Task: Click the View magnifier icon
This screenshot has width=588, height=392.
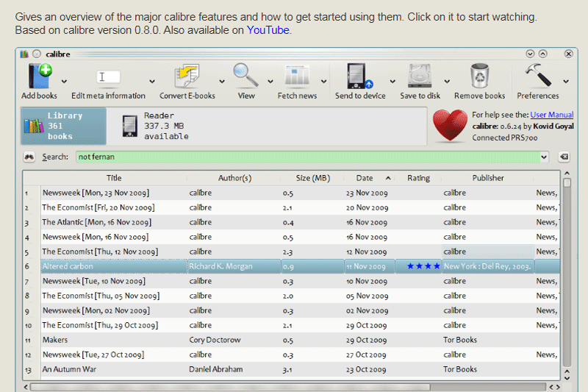Action: click(x=245, y=76)
